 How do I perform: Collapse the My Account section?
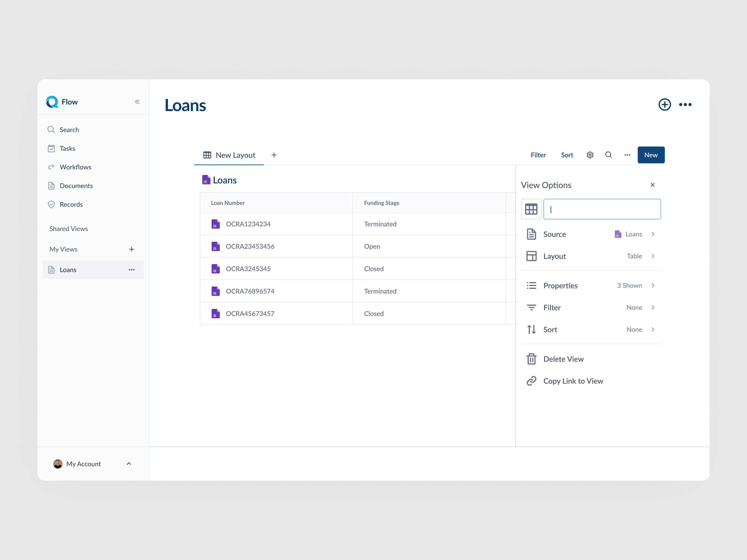point(129,463)
